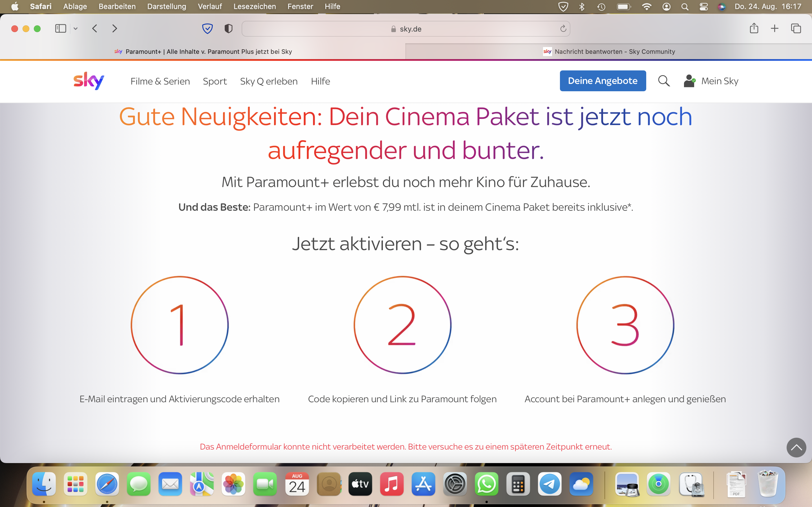Open the Lesezeichen menu
Screen dimensions: 812x507
click(x=254, y=6)
